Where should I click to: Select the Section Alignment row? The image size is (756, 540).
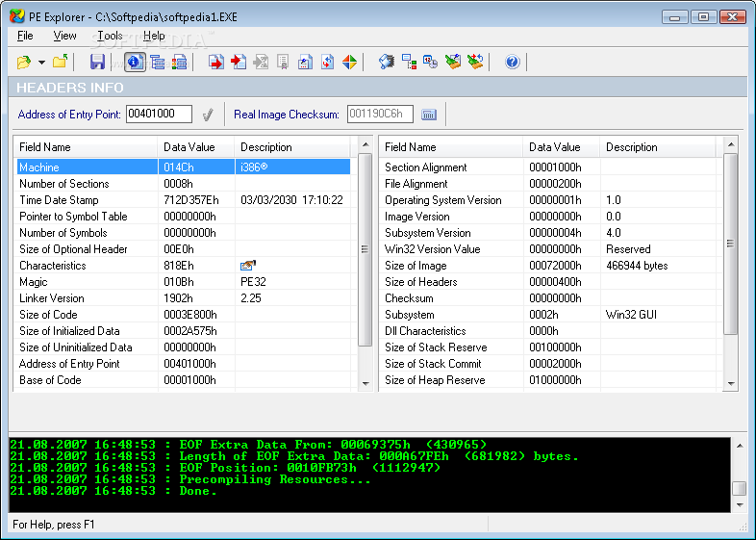pyautogui.click(x=549, y=167)
